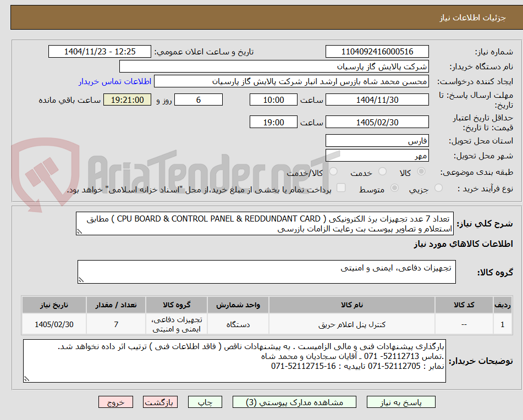This screenshot has width=523, height=420.
Task: Select the خدمت radio button
Action: pyautogui.click(x=382, y=172)
